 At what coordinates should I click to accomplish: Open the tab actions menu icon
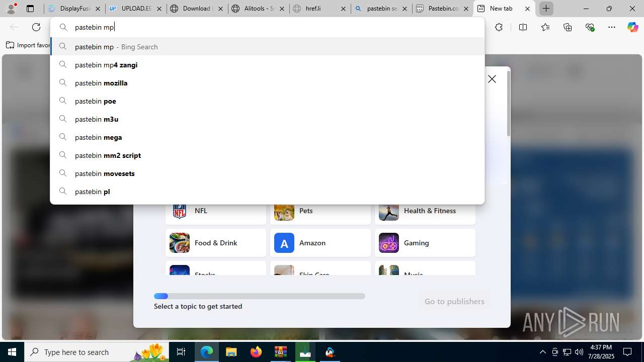click(x=30, y=9)
